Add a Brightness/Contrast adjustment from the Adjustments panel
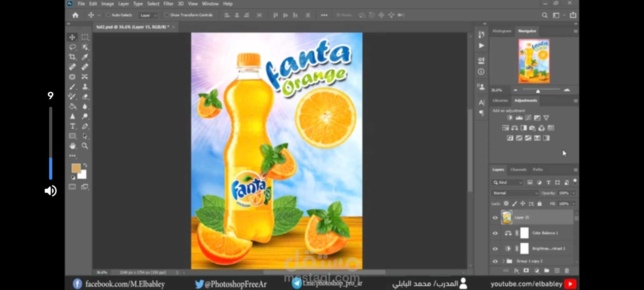The image size is (644, 290). 510,118
